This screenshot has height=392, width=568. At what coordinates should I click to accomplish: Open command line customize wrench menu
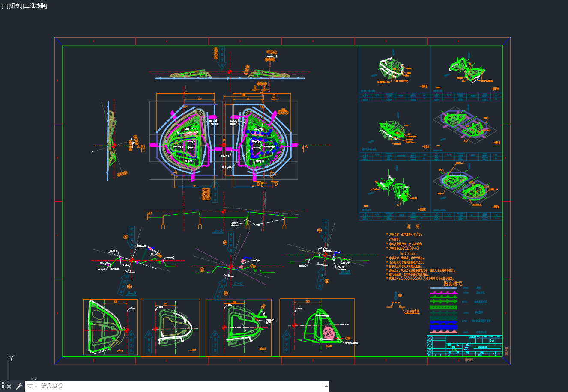19,386
